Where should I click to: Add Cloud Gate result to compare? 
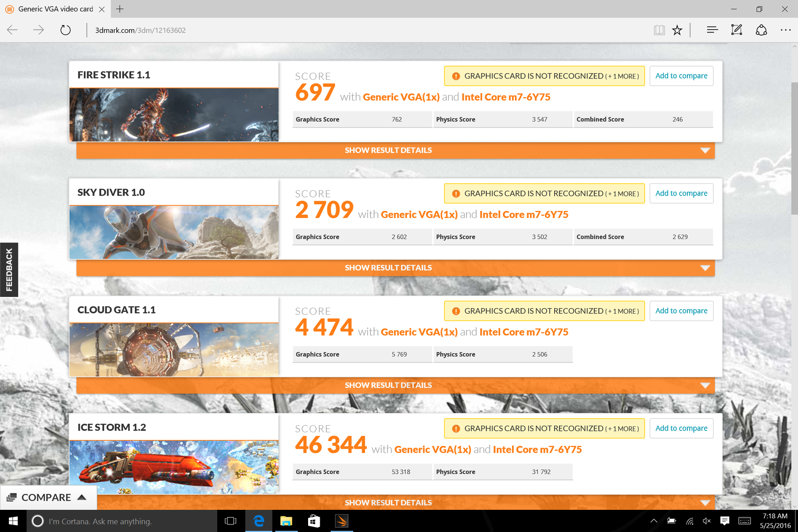pos(681,311)
